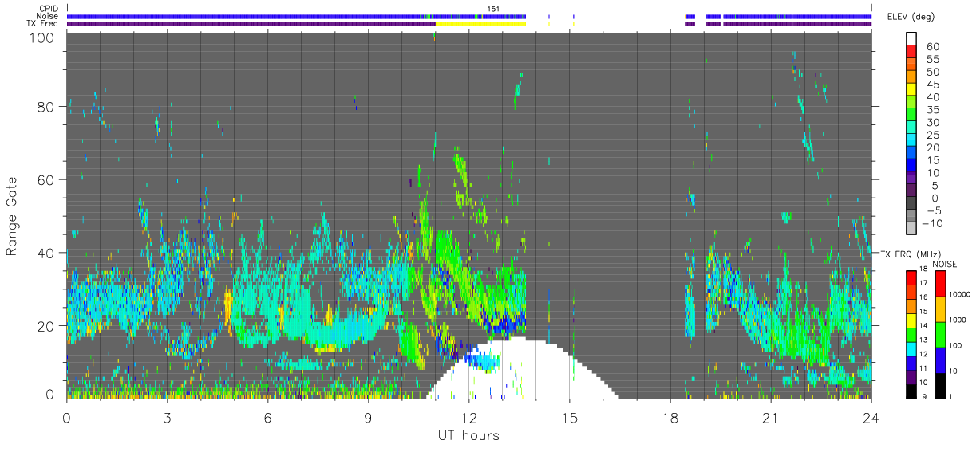Click the "−10" label on ELEV colorbar

932,223
